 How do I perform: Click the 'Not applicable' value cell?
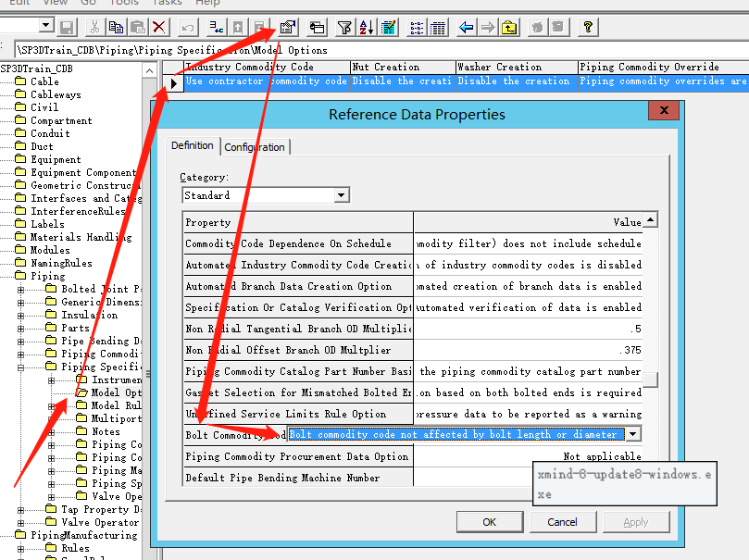[x=528, y=456]
